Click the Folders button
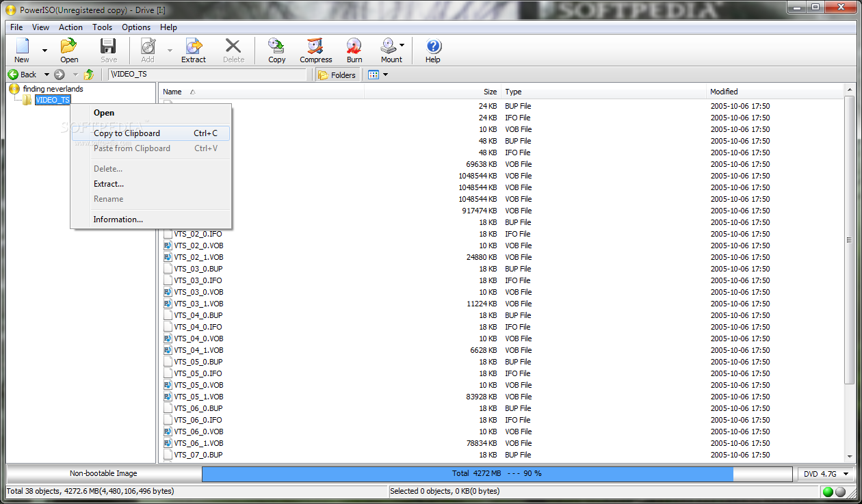This screenshot has height=504, width=862. click(x=337, y=74)
